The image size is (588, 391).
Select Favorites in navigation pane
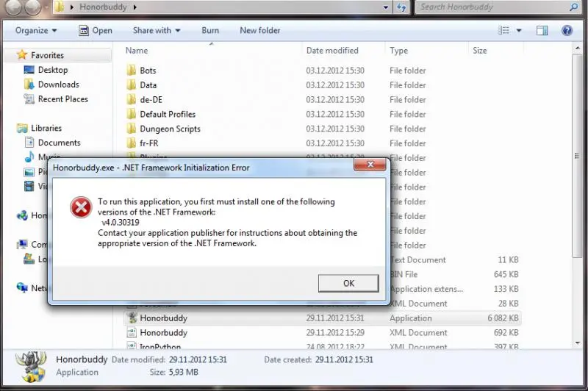(x=47, y=55)
